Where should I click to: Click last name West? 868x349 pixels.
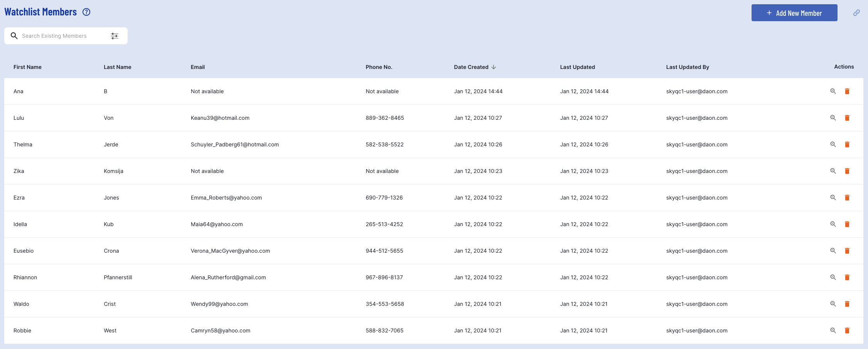click(110, 331)
